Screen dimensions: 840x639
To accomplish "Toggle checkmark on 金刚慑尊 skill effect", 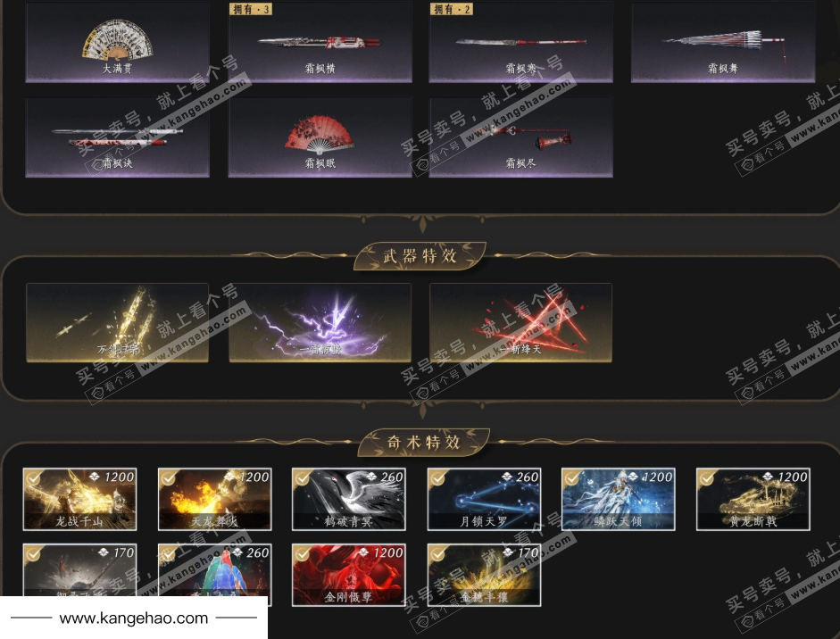I will [303, 554].
